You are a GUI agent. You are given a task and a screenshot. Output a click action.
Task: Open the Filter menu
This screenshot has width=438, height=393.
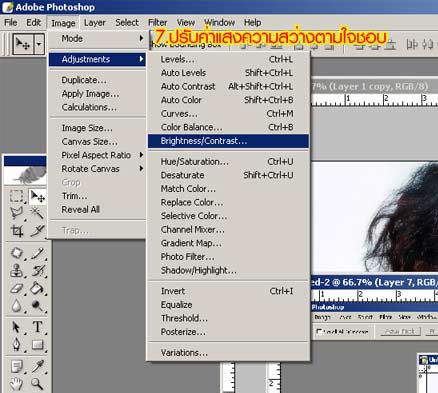coord(157,23)
